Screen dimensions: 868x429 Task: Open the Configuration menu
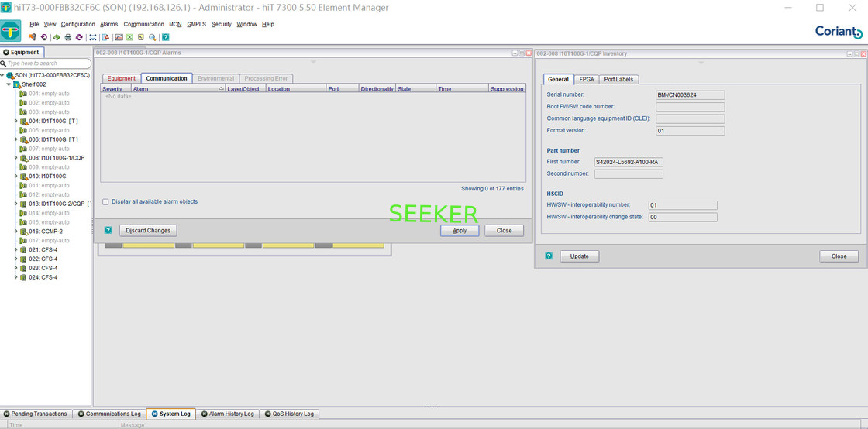point(77,25)
